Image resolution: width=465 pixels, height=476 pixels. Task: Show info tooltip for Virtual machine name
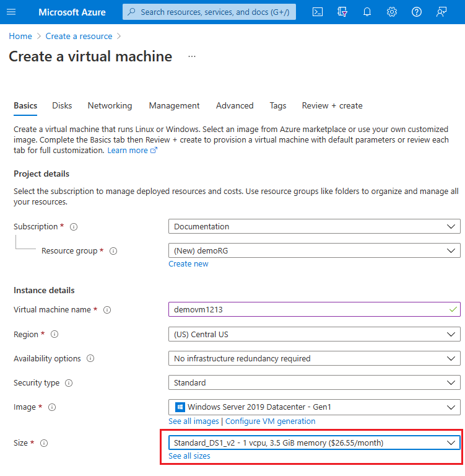(x=107, y=310)
